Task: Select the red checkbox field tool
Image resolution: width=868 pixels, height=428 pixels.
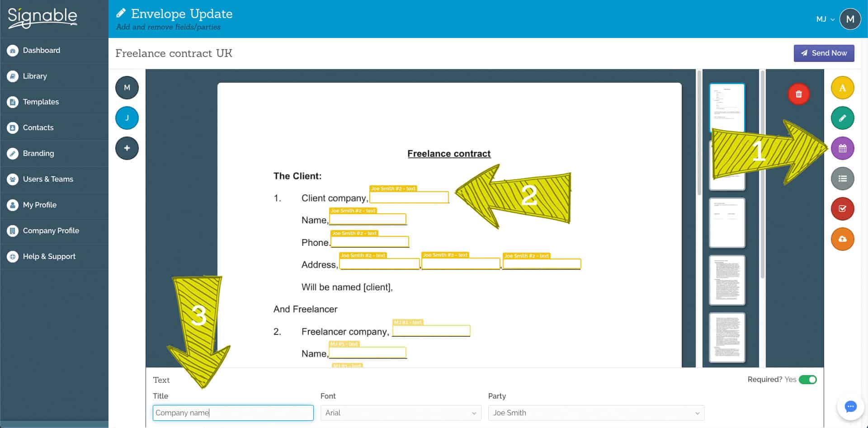Action: click(842, 209)
